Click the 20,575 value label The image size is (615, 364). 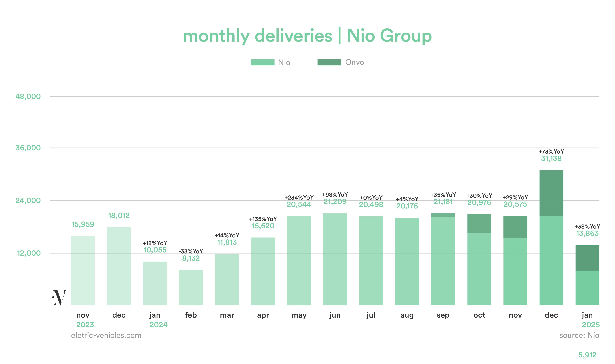[515, 204]
